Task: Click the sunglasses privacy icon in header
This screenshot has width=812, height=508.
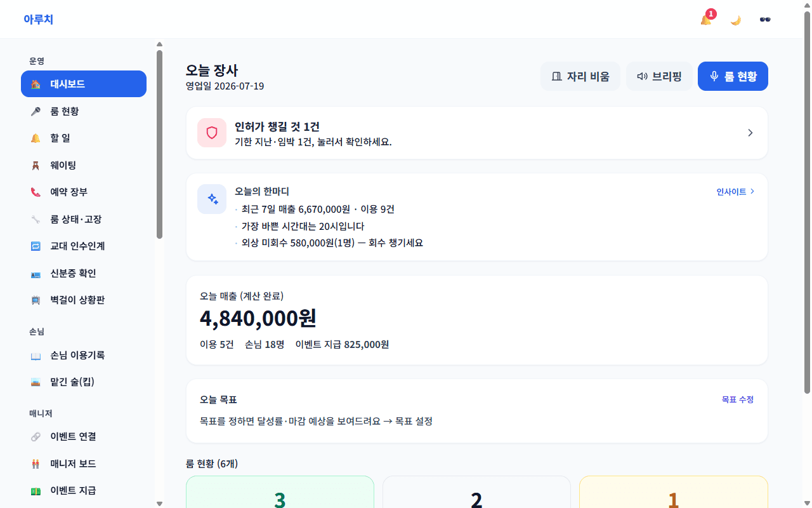Action: (x=766, y=20)
